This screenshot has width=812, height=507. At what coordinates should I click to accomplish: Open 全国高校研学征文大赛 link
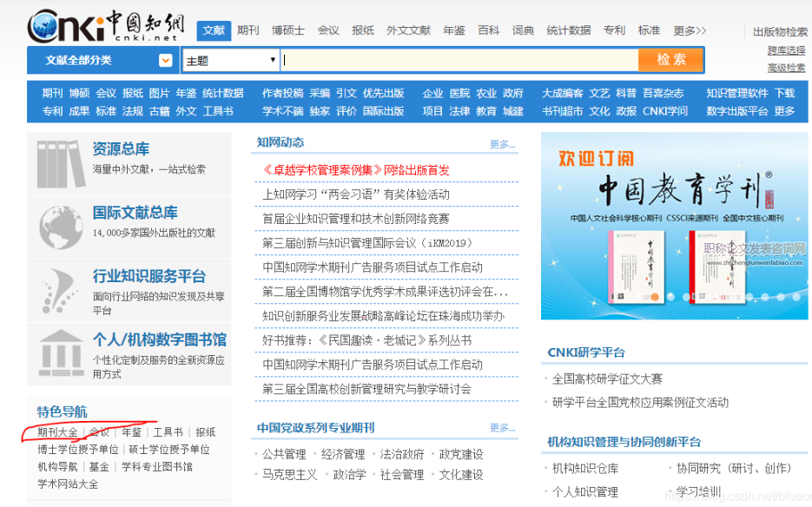tap(607, 379)
